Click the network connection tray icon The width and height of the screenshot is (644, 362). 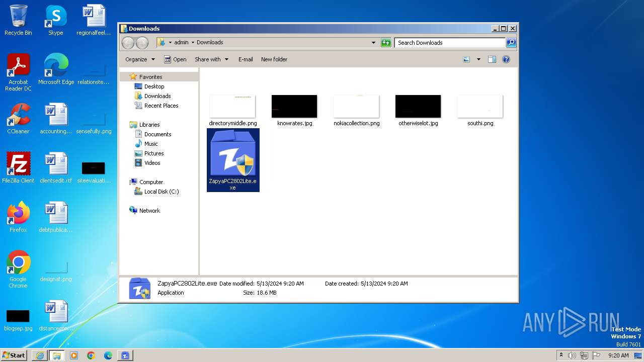tap(584, 355)
